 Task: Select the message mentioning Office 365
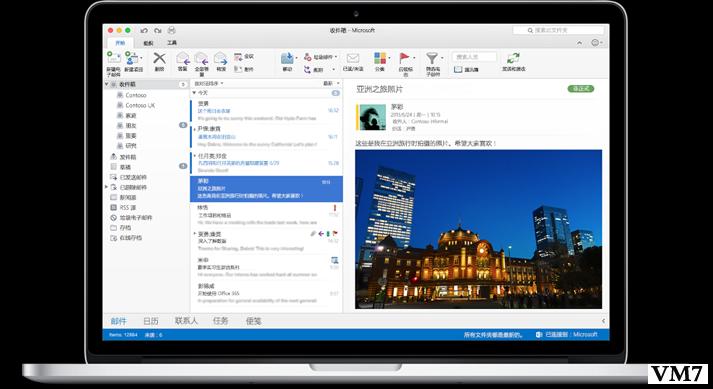(266, 293)
